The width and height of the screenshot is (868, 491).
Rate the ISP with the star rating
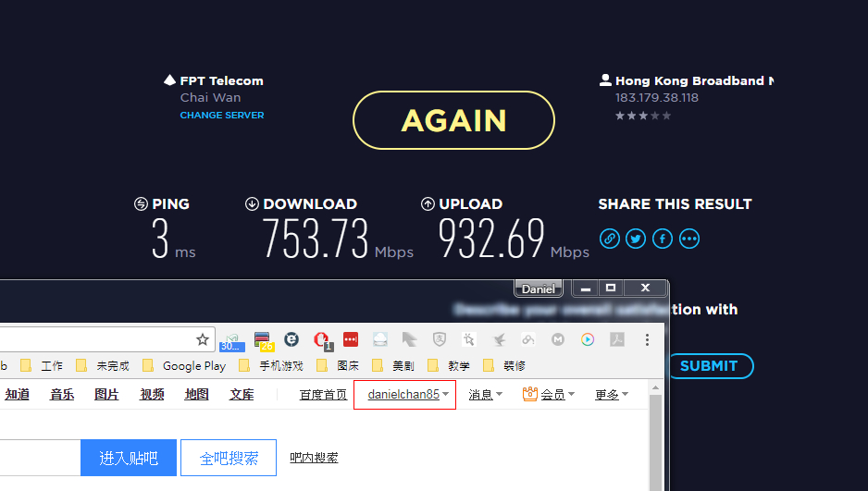pyautogui.click(x=643, y=116)
